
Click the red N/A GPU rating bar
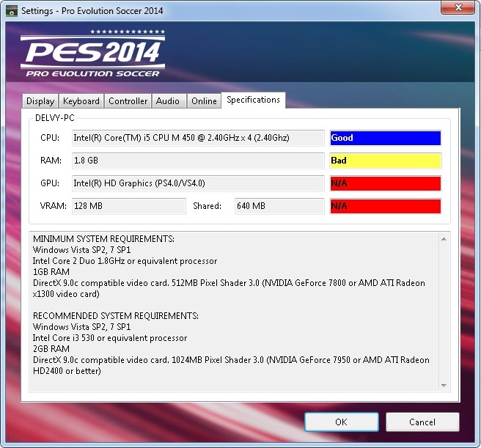[x=386, y=183]
